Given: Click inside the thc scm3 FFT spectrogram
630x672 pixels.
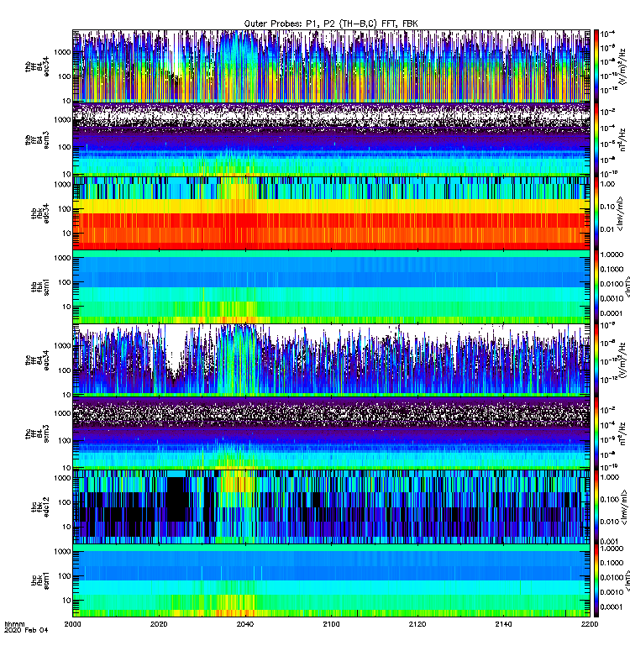Looking at the screenshot, I should pyautogui.click(x=331, y=433).
